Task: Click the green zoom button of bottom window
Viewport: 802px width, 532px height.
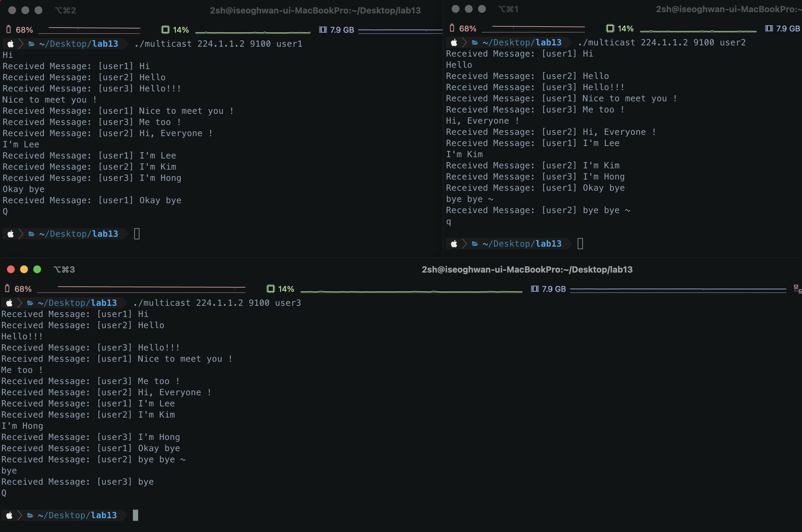Action: (37, 269)
